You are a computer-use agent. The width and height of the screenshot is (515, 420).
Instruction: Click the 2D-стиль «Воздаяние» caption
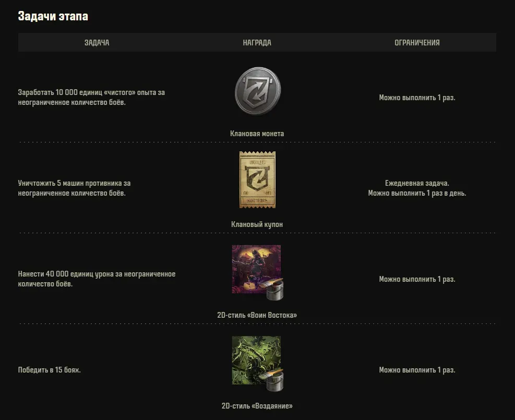coord(257,406)
